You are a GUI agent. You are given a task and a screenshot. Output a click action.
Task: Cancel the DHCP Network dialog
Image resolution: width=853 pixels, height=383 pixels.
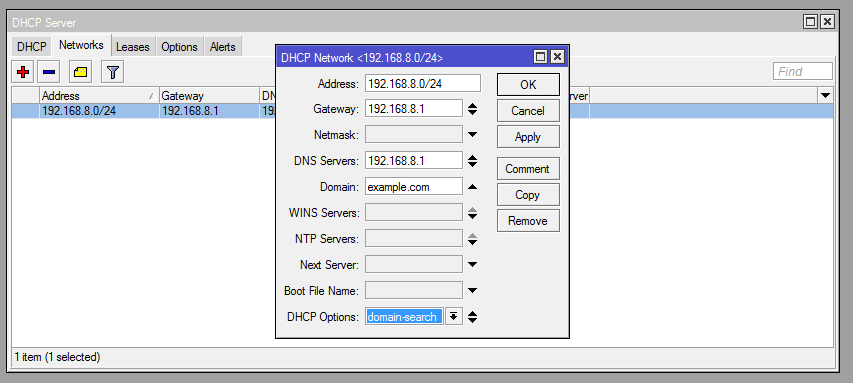(528, 110)
